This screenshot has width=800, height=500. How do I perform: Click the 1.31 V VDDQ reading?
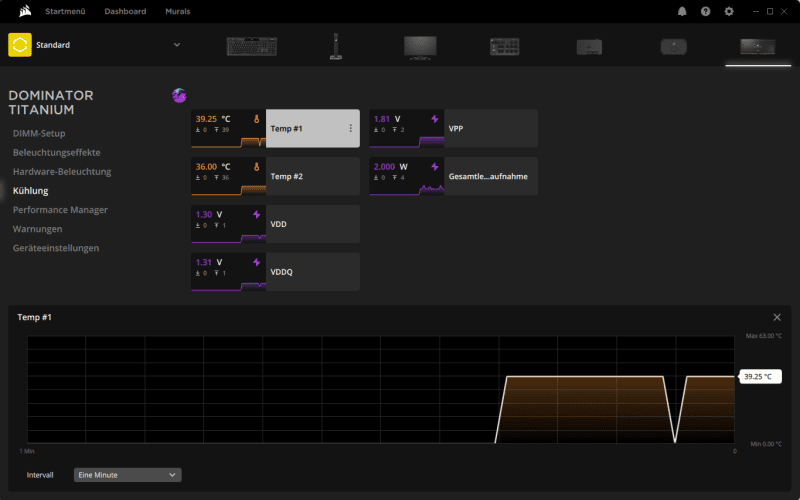coord(209,262)
